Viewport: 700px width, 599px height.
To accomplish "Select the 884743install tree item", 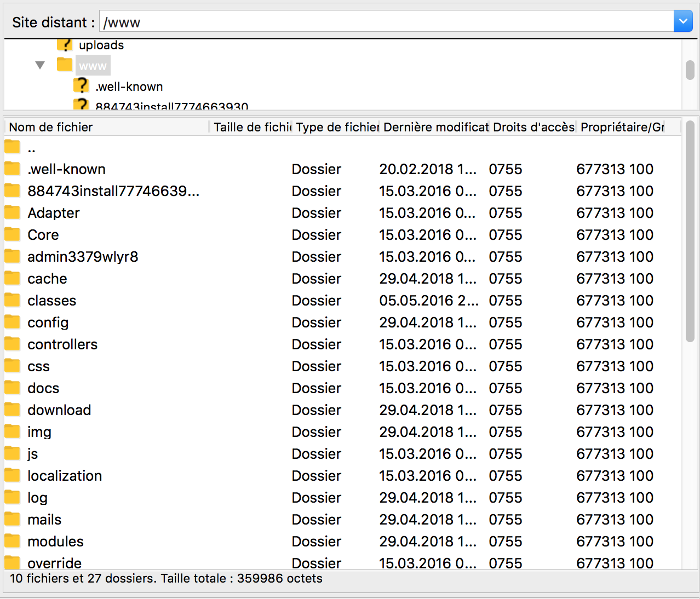I will pos(171,106).
